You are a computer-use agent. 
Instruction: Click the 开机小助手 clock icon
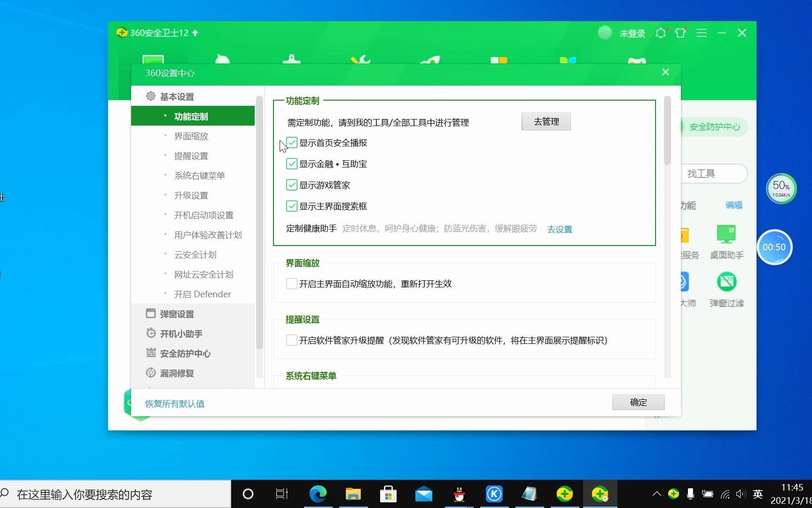pyautogui.click(x=150, y=333)
